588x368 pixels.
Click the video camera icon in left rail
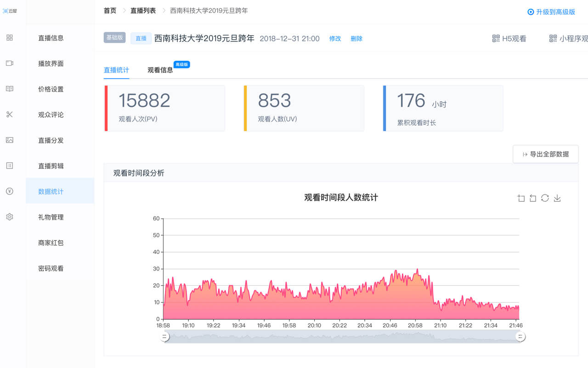click(x=10, y=63)
